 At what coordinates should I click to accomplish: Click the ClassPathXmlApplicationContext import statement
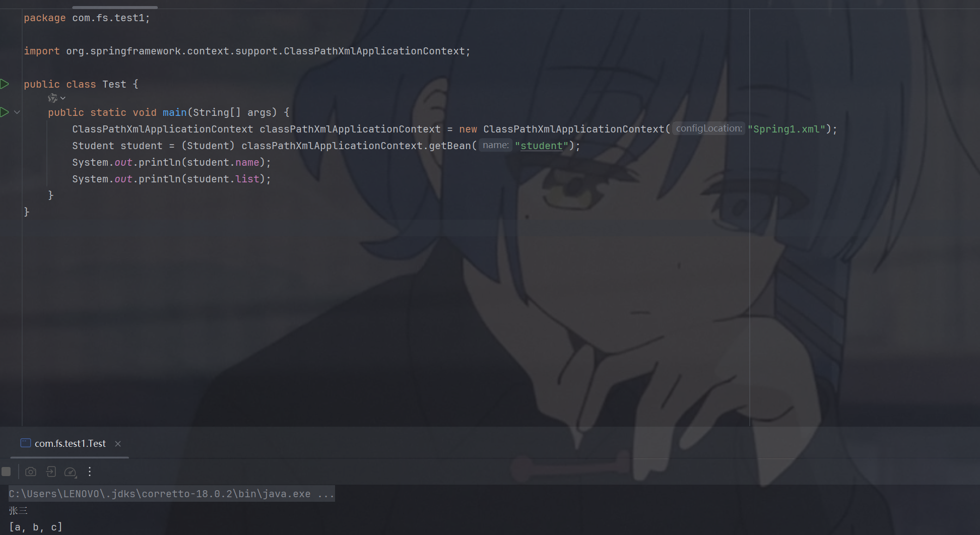[x=247, y=51]
